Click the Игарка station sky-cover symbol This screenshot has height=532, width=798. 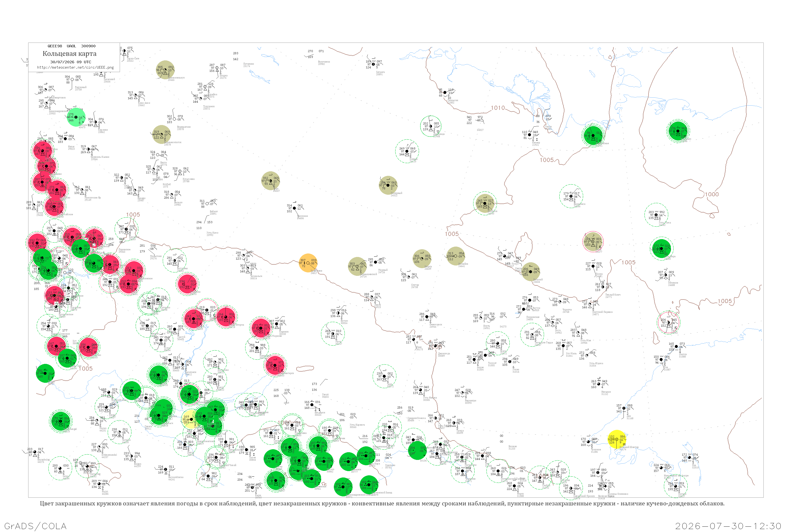coord(217,68)
